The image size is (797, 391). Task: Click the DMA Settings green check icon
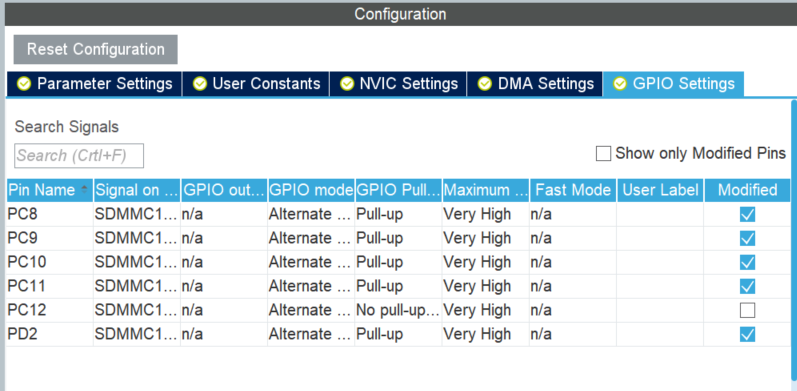point(485,84)
